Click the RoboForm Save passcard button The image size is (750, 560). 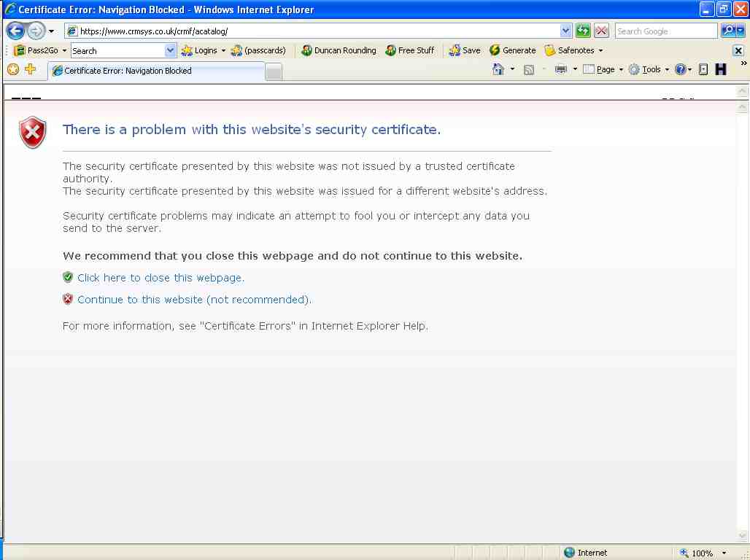465,50
